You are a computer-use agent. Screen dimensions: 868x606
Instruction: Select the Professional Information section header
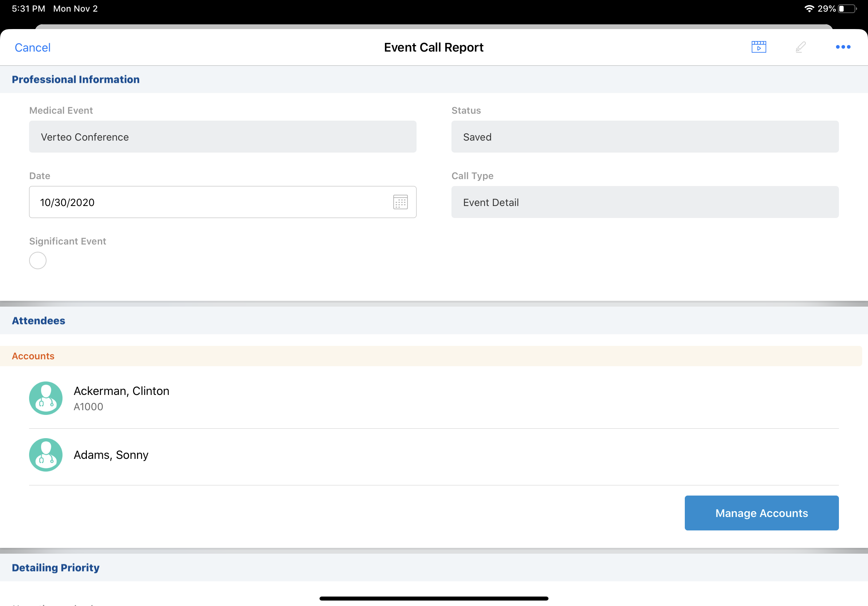[76, 79]
